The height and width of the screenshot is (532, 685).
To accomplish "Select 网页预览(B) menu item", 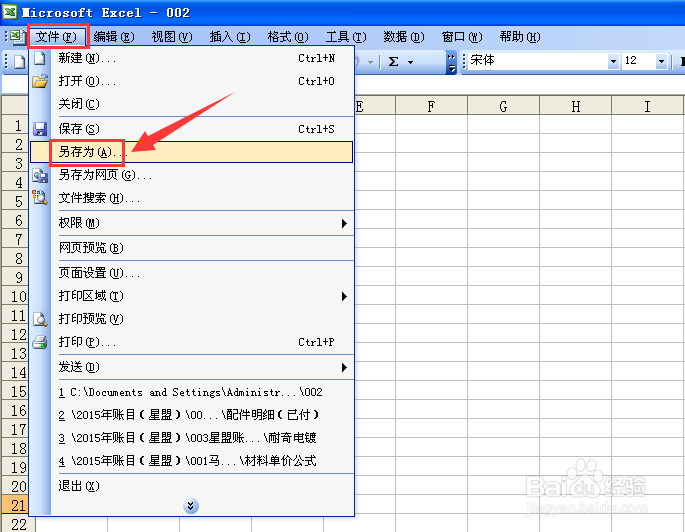I will click(192, 248).
